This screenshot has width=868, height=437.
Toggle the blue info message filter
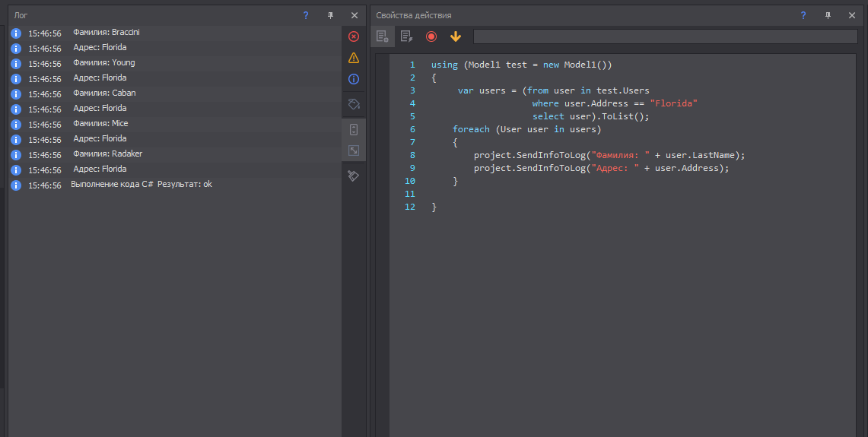tap(354, 79)
